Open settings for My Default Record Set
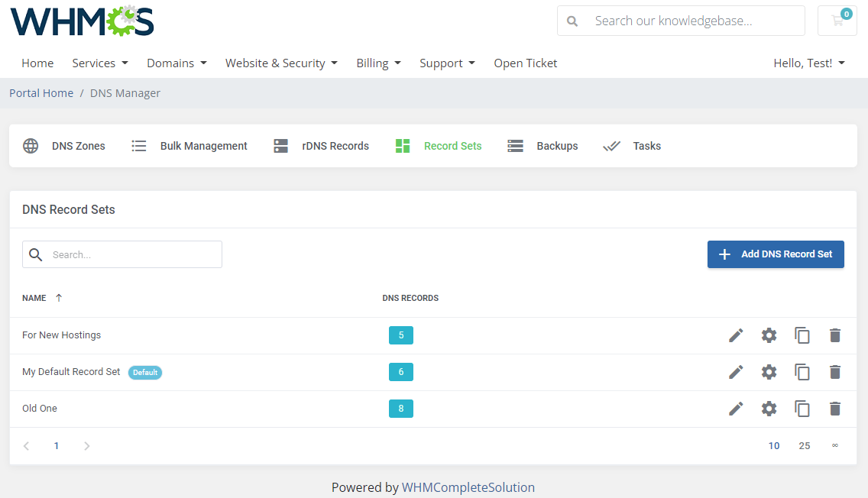The image size is (868, 498). coord(769,372)
